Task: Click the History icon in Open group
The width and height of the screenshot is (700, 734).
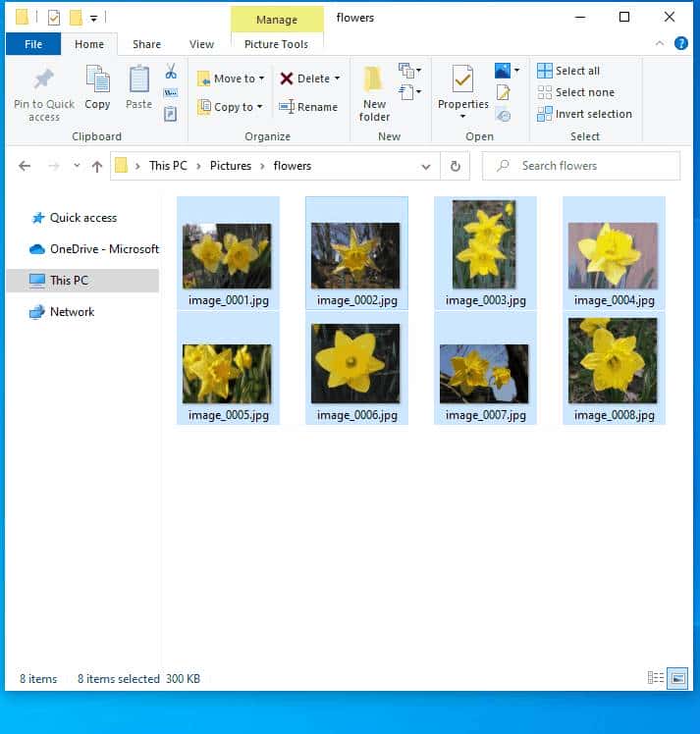Action: (x=504, y=114)
